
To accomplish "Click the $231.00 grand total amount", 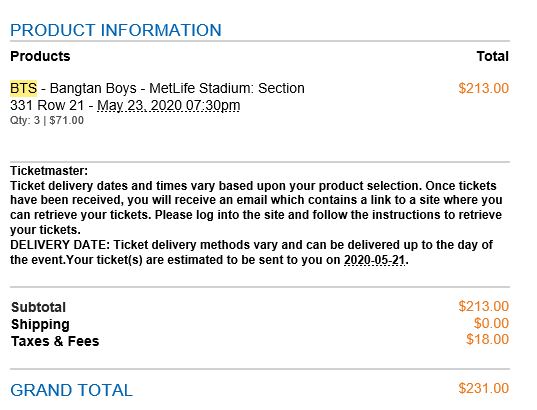I will point(484,388).
